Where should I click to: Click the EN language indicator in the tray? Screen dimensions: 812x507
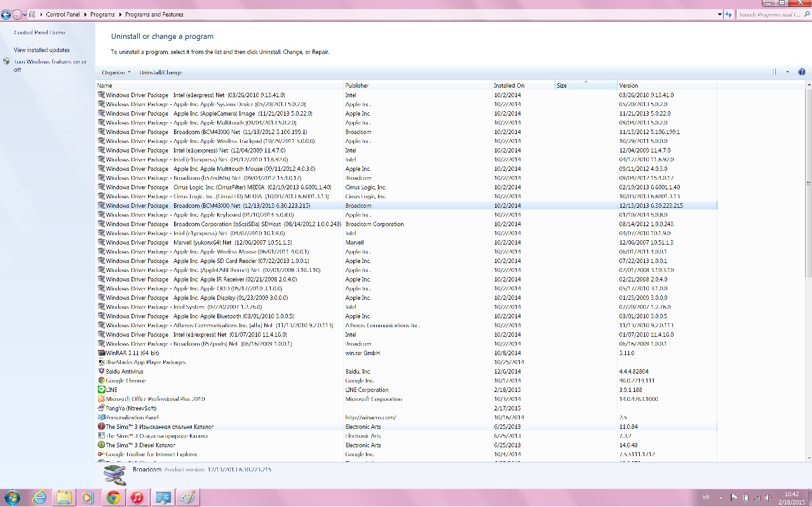click(706, 497)
